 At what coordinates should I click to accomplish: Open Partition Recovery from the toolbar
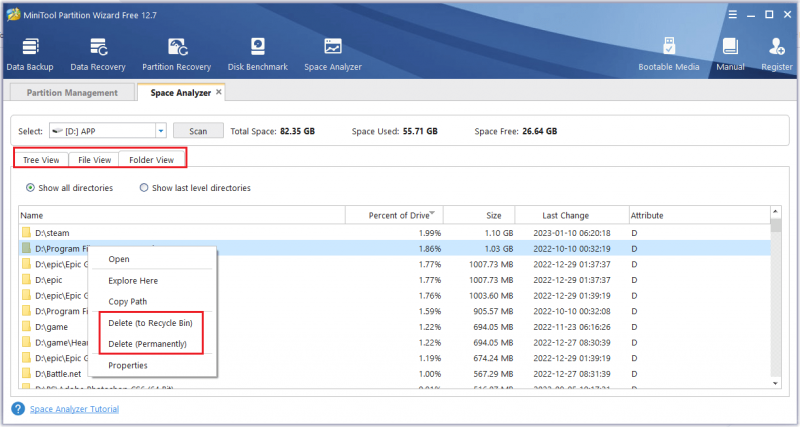(177, 55)
